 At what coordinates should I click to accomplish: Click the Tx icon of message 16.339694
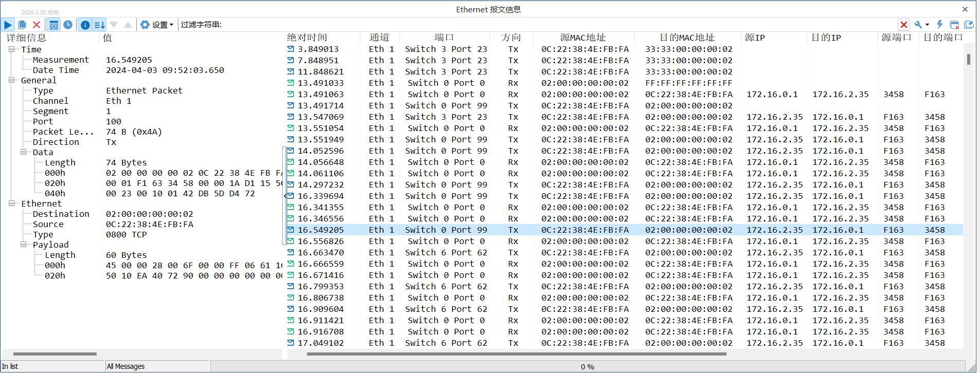(291, 196)
